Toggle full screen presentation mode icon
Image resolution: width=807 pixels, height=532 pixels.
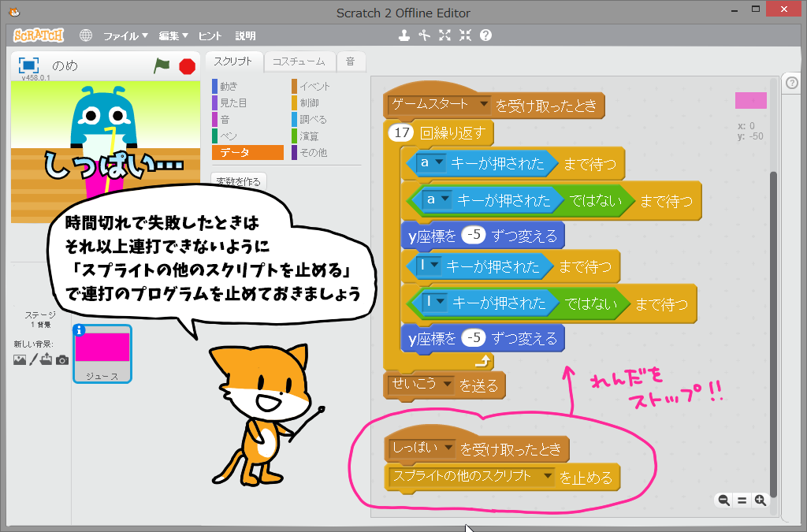click(x=28, y=65)
